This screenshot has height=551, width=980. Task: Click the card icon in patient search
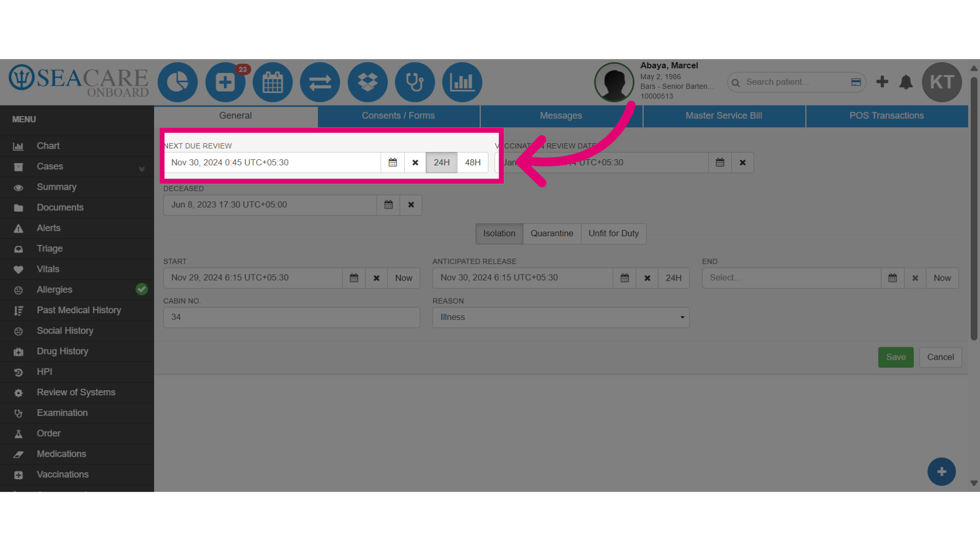pos(856,82)
